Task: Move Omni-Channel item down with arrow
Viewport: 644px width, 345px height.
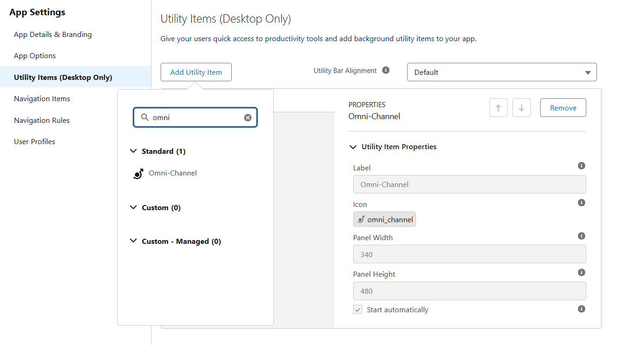Action: (x=522, y=108)
